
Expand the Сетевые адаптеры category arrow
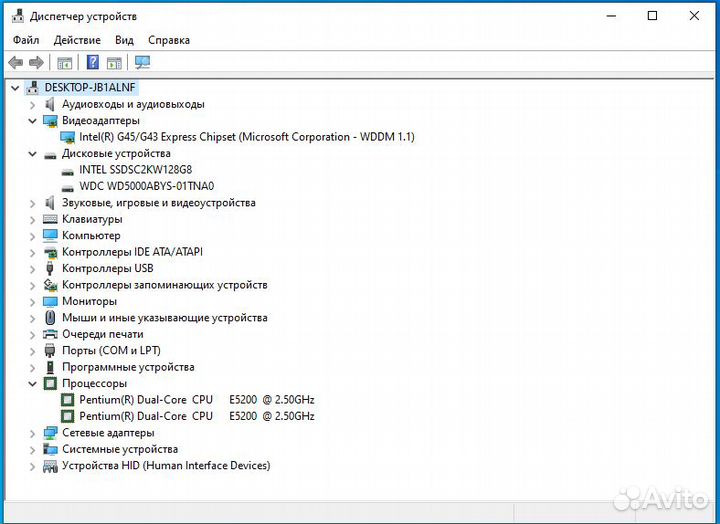point(32,434)
